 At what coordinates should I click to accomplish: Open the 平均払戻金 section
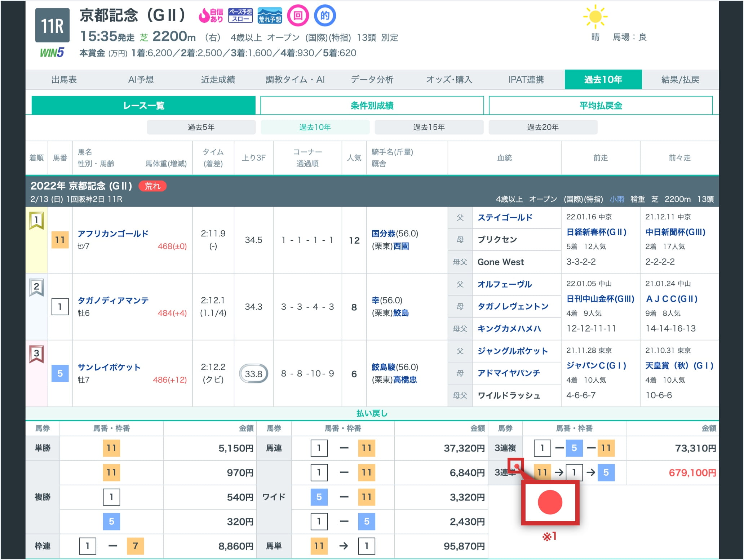pyautogui.click(x=600, y=106)
